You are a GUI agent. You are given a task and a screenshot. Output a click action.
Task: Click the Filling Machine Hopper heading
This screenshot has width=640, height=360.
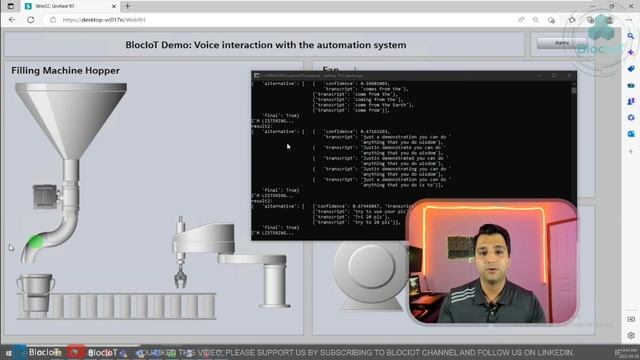[65, 71]
